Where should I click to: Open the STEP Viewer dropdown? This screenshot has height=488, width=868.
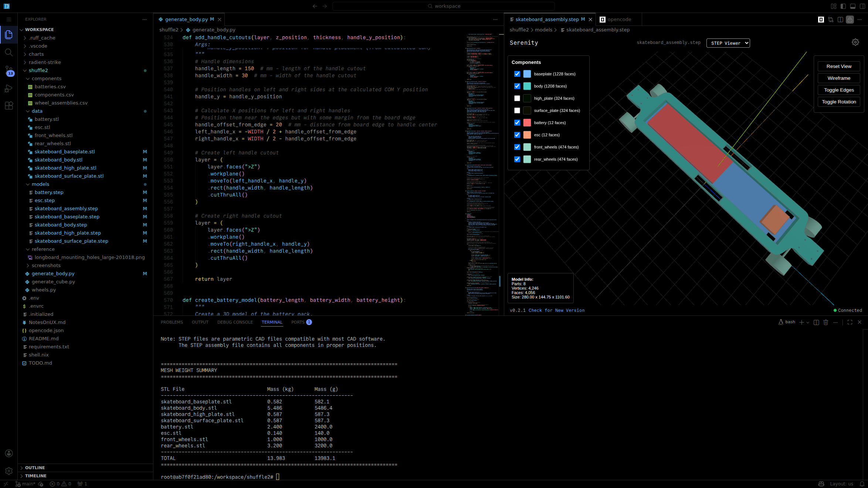point(728,43)
